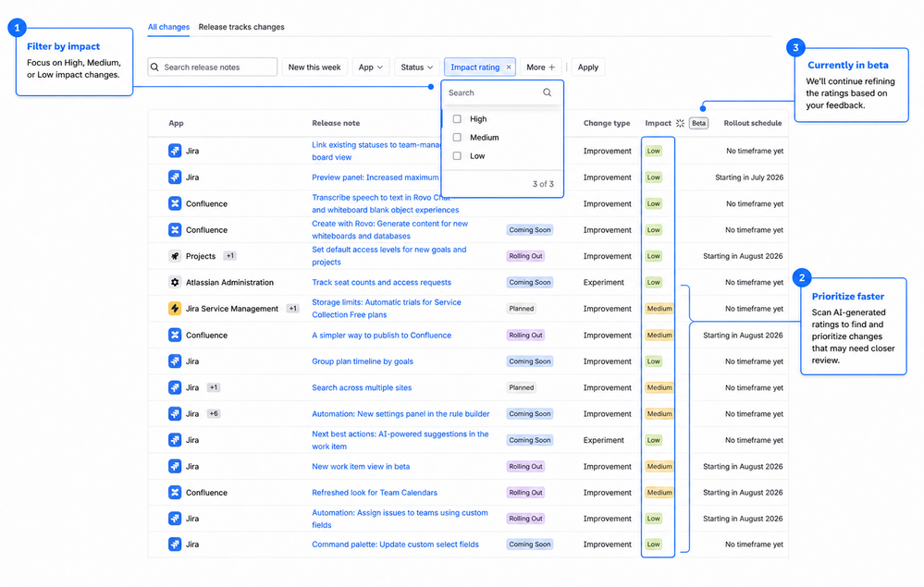This screenshot has height=587, width=924.
Task: Click the Apply button
Action: pos(587,67)
